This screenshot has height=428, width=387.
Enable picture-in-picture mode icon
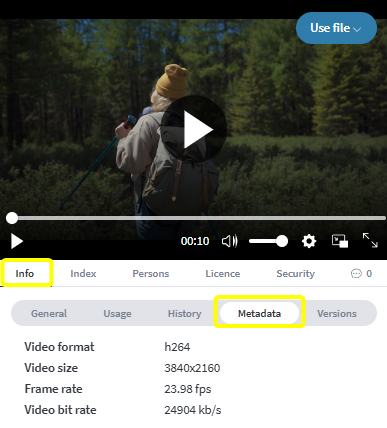point(340,241)
